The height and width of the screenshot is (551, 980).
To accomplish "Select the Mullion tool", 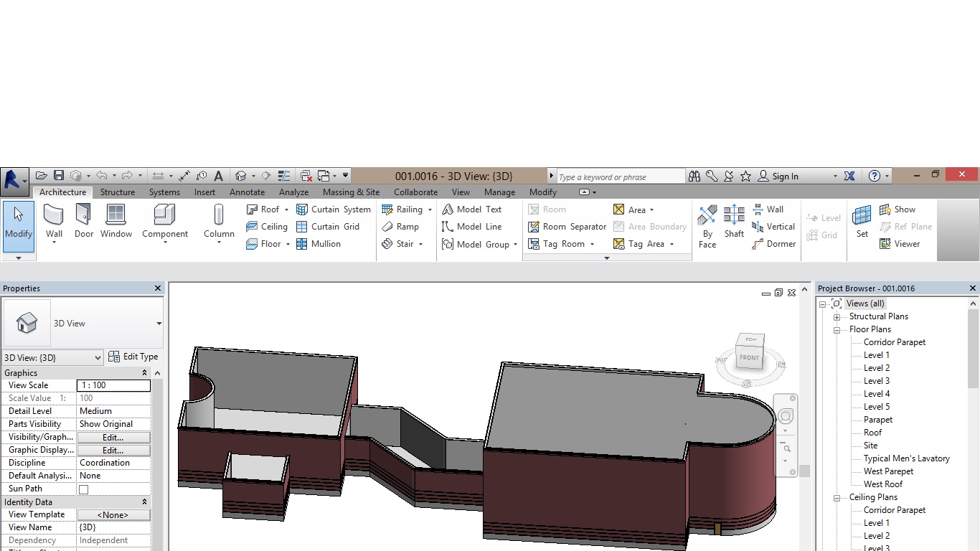I will click(x=319, y=244).
